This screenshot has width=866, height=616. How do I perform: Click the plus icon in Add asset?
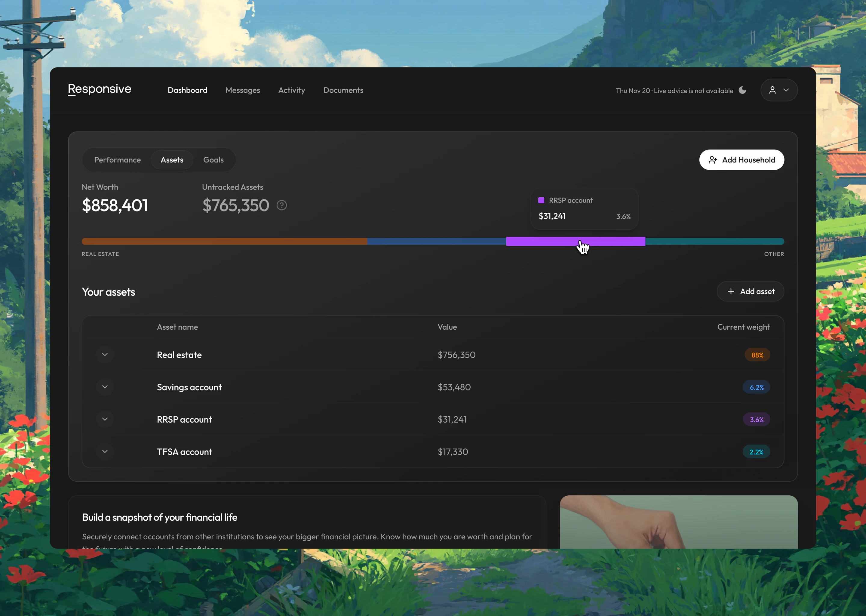(x=731, y=291)
